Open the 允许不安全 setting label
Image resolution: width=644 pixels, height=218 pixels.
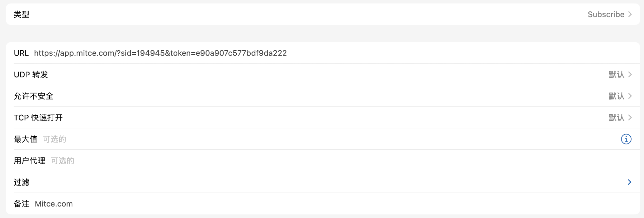33,96
